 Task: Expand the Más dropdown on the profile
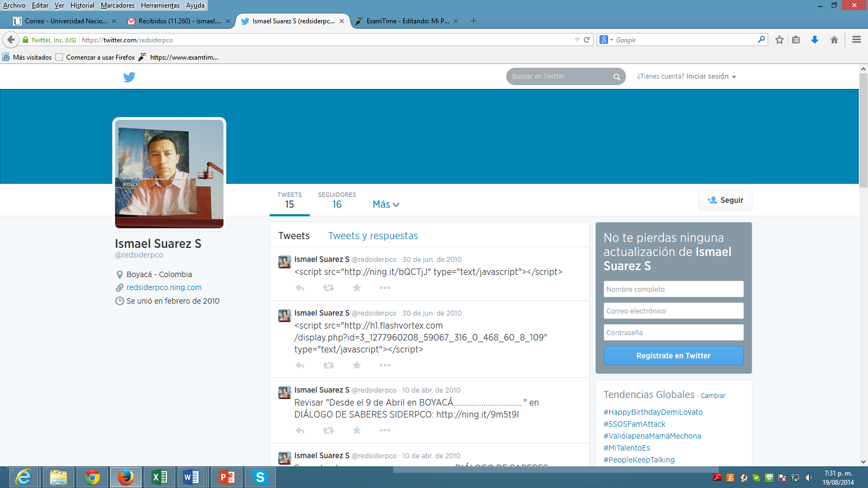[386, 204]
